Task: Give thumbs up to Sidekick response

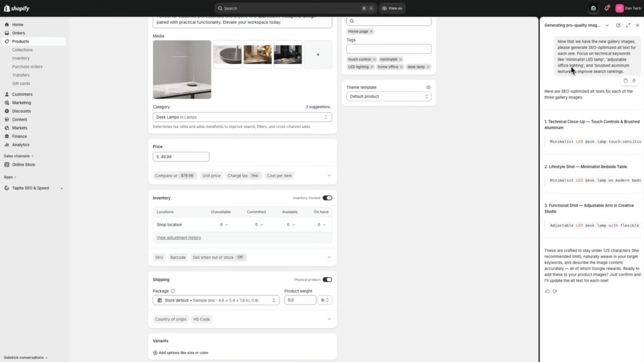Action: tap(547, 291)
